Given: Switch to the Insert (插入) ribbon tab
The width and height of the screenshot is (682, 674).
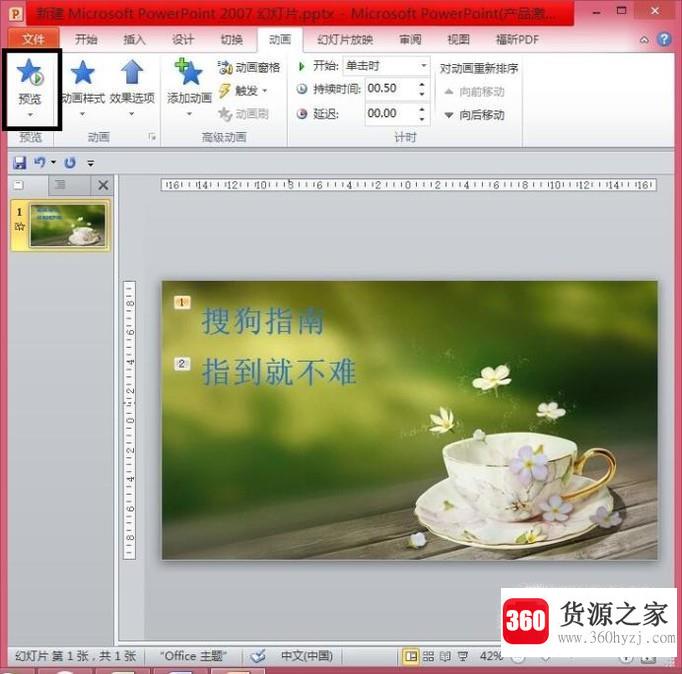Looking at the screenshot, I should 134,40.
